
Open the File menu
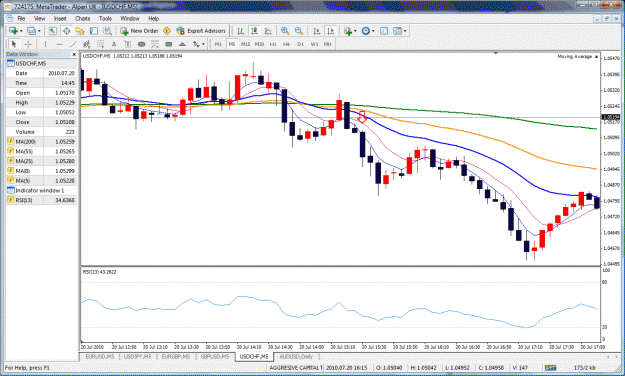point(21,18)
